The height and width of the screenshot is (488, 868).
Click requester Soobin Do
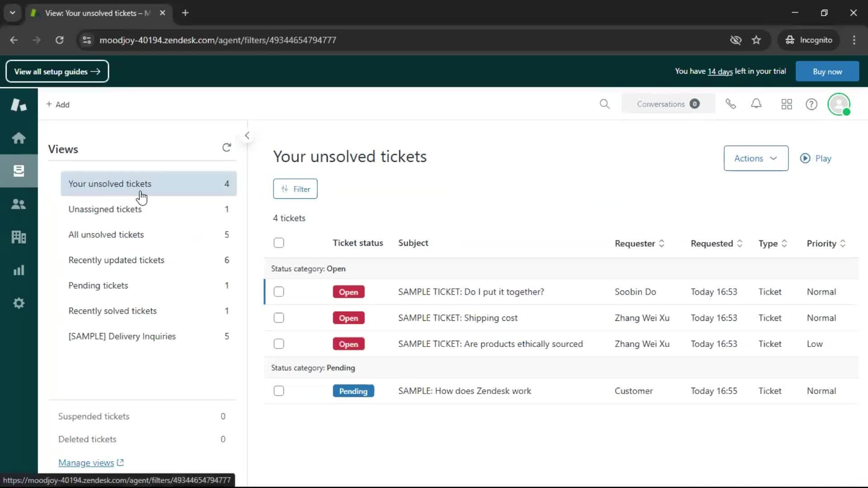pos(635,292)
